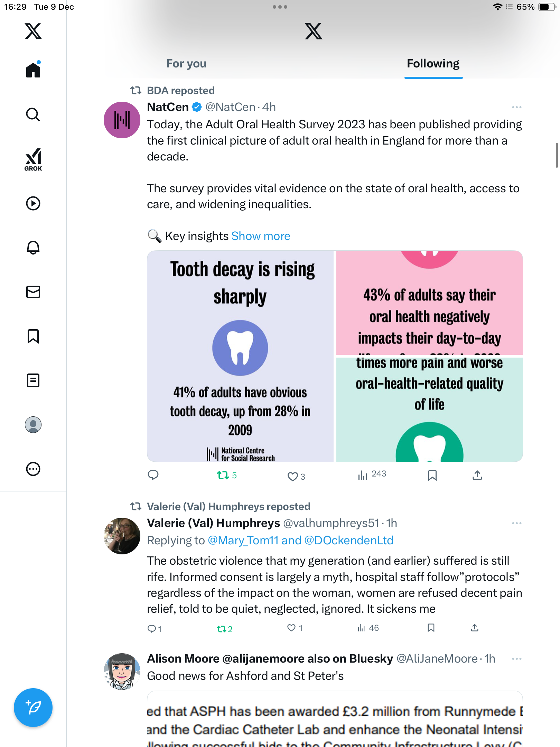560x747 pixels.
Task: Open the more options menu on NatCen post
Action: [x=516, y=107]
